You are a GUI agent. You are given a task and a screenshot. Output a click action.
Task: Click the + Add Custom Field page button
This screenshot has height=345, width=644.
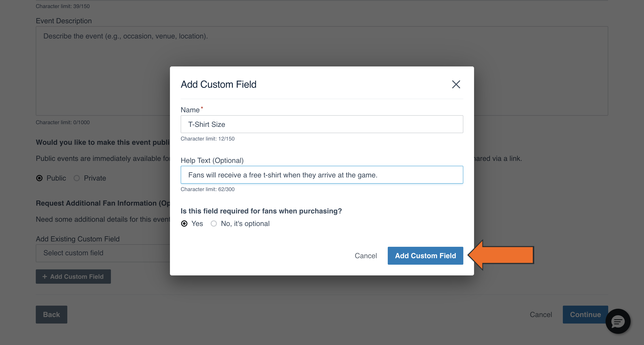pos(73,277)
